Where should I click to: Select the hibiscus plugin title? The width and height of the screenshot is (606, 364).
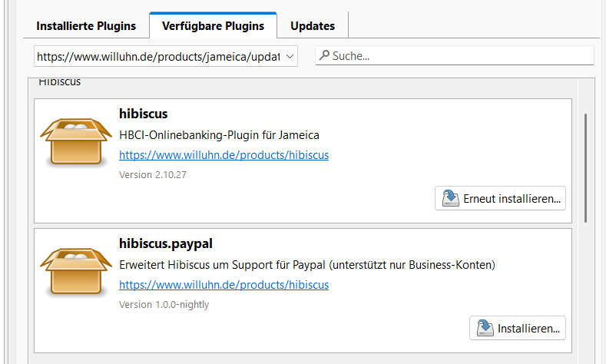(x=144, y=114)
